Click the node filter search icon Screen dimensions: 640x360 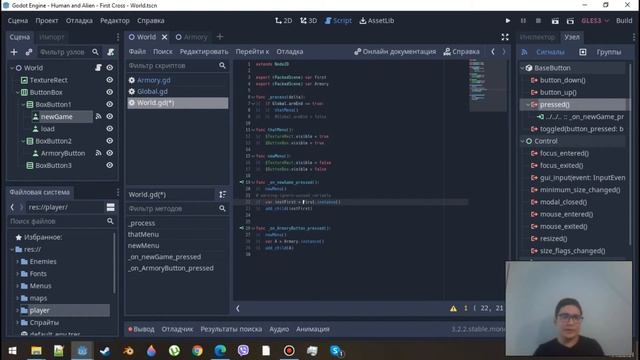tap(95, 52)
